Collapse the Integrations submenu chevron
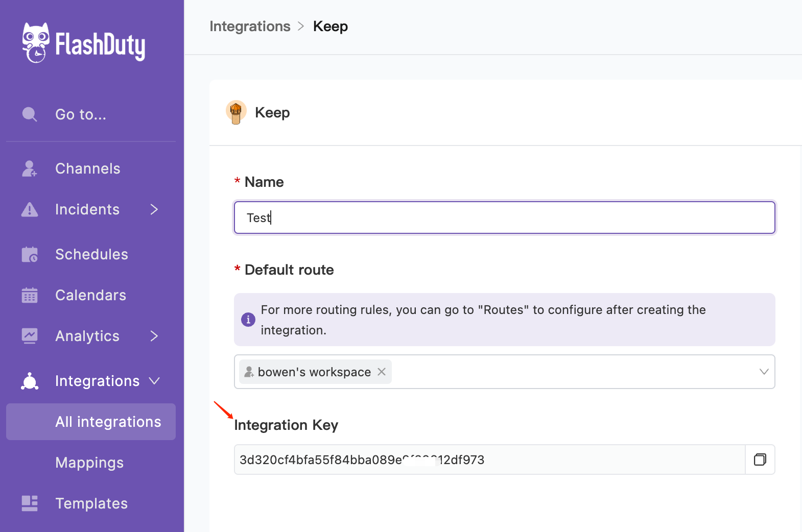 click(154, 381)
